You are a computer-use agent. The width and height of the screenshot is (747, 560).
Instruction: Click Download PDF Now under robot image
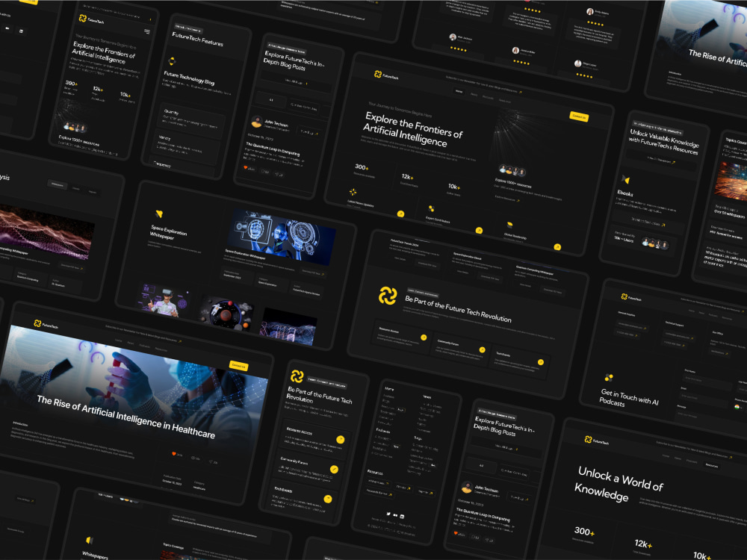pyautogui.click(x=312, y=273)
